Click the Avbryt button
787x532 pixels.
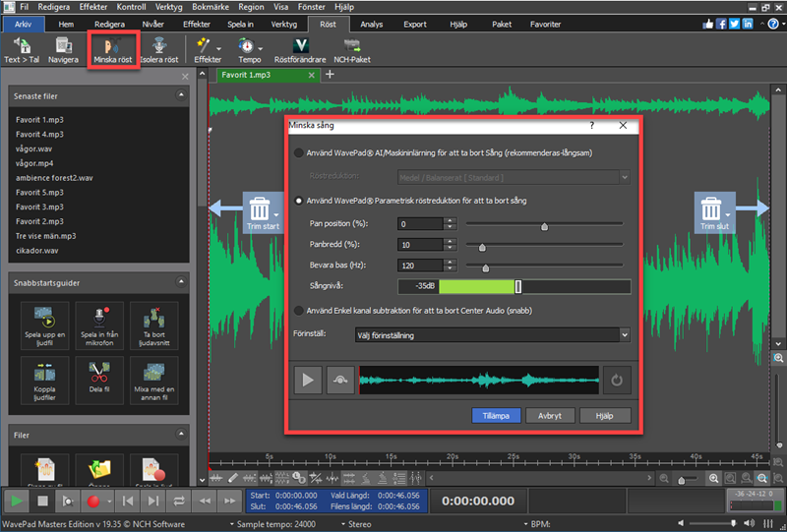point(550,416)
